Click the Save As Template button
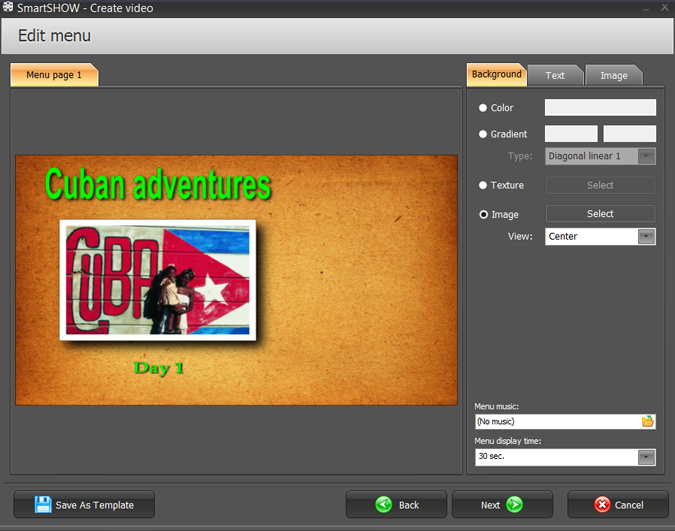 [84, 504]
